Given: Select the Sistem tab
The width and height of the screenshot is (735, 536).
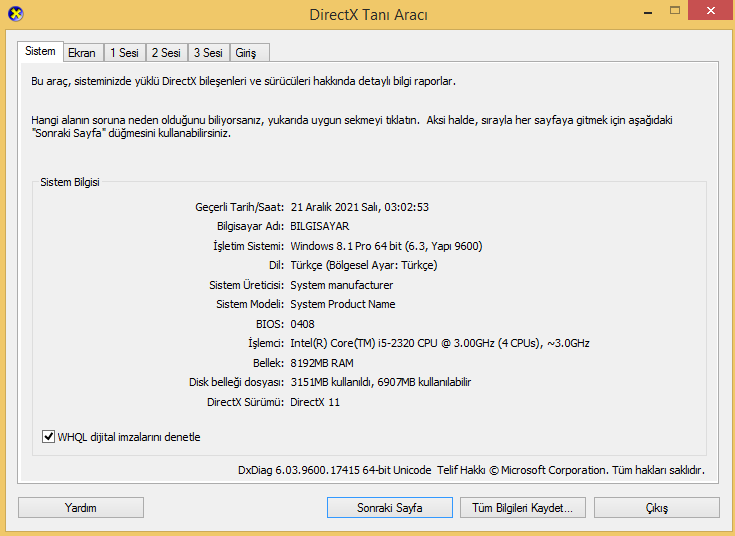Looking at the screenshot, I should (x=40, y=51).
